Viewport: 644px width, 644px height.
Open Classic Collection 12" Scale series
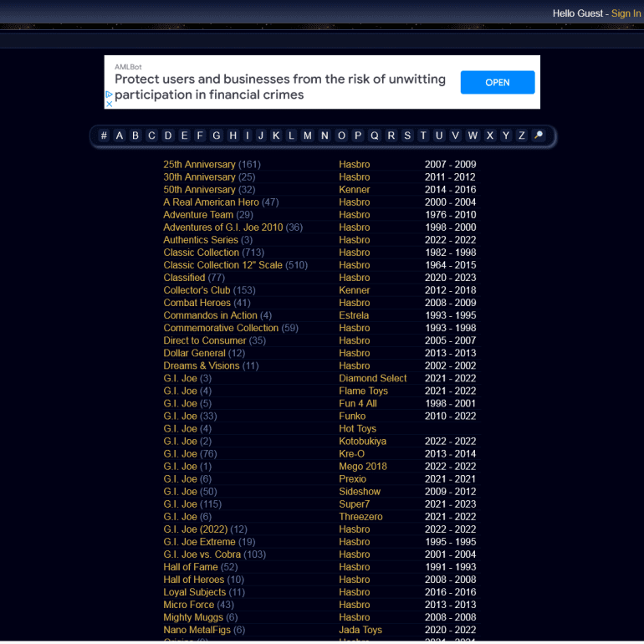pyautogui.click(x=222, y=265)
